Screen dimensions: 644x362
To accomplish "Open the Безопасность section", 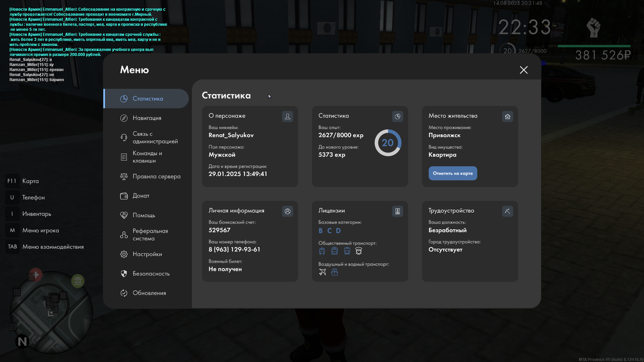I will pos(146,274).
